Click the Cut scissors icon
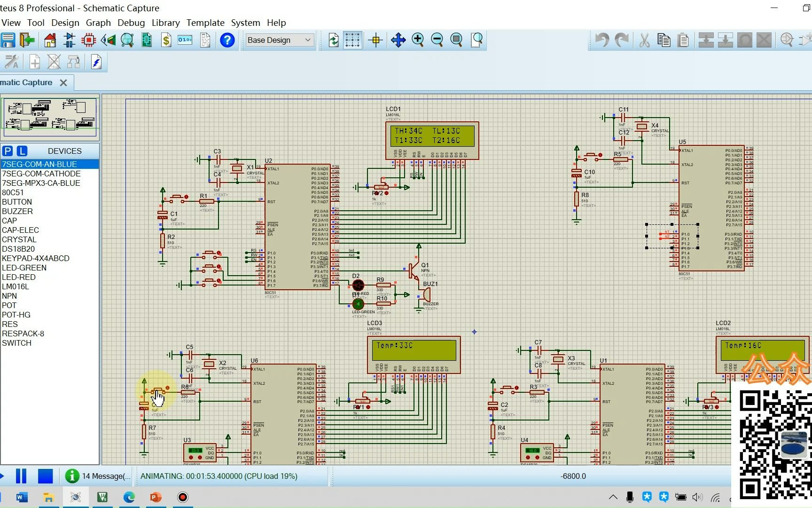812x508 pixels. [x=644, y=40]
